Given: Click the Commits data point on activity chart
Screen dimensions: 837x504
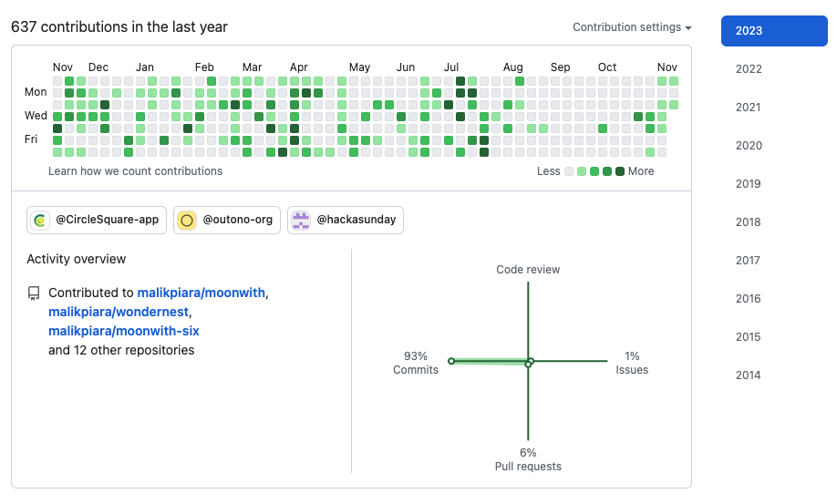Looking at the screenshot, I should (451, 361).
